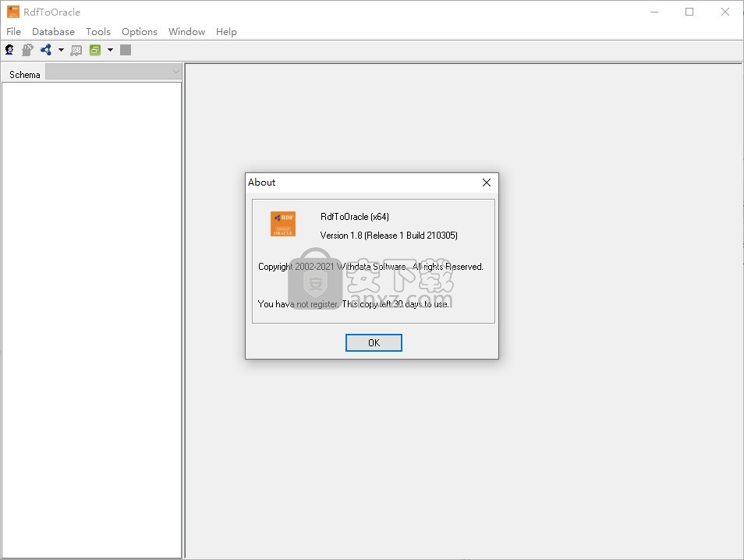Click the grayed scheduled task toolbar icon
Screen dimensions: 744x560
pos(76,50)
